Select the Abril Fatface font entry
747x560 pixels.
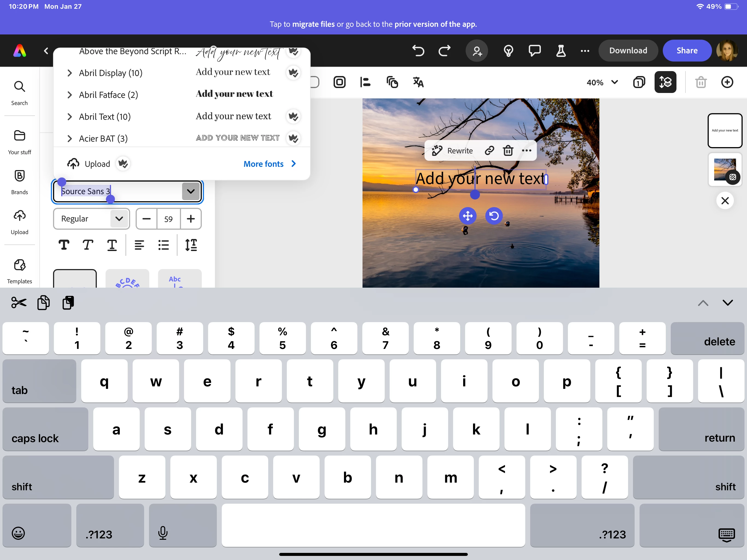pos(108,95)
